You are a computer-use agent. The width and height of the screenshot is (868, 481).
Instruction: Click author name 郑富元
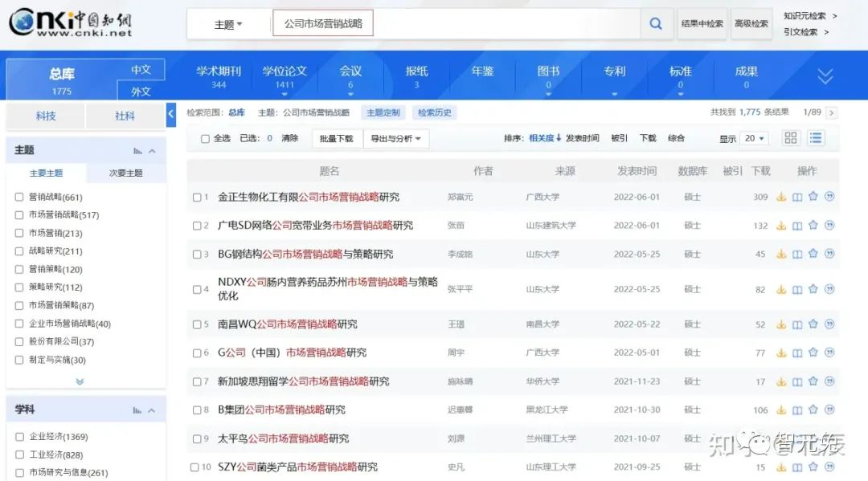click(460, 198)
